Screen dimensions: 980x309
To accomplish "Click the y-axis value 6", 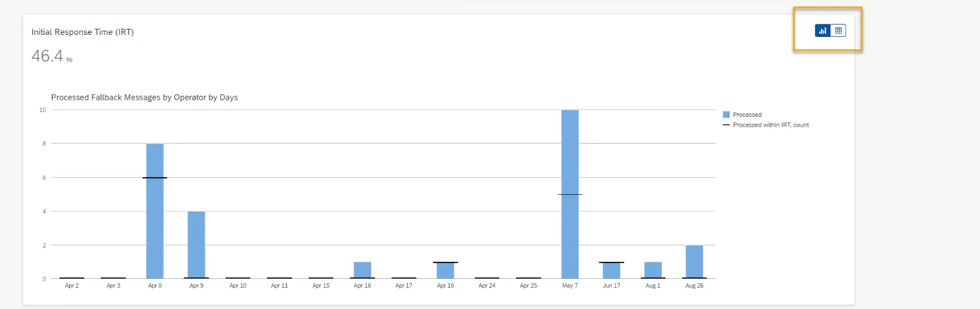I will tap(44, 177).
